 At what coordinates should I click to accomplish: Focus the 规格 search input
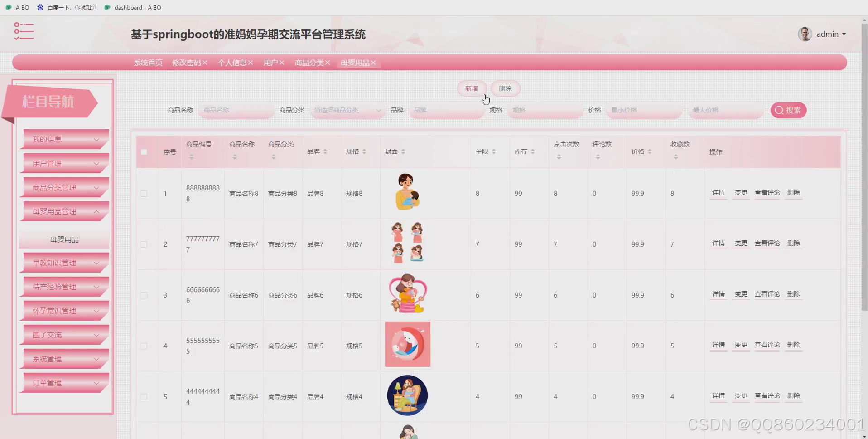pos(545,110)
